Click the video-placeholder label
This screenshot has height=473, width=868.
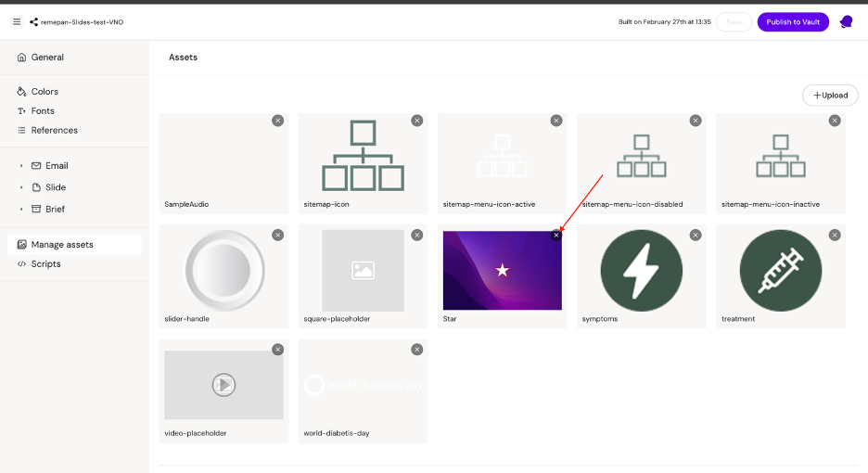point(196,433)
